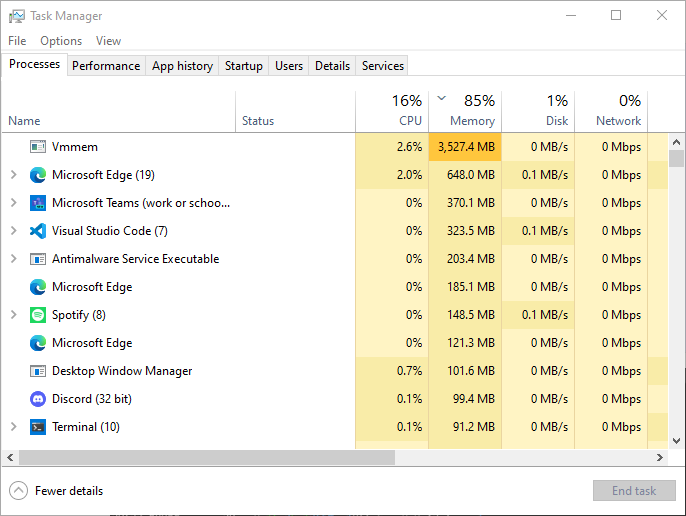Image resolution: width=686 pixels, height=516 pixels.
Task: Expand the Spotify (8) process group
Action: pyautogui.click(x=14, y=315)
